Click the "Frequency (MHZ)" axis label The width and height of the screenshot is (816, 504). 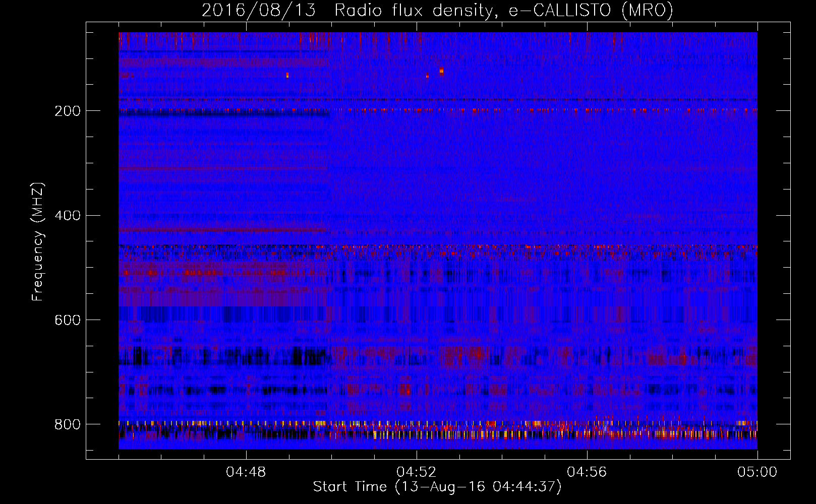38,241
